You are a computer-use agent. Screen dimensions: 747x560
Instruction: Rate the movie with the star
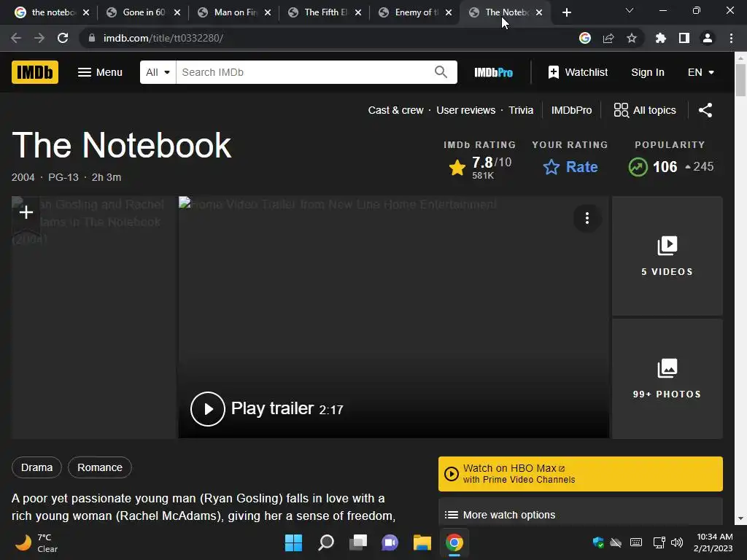tap(570, 167)
